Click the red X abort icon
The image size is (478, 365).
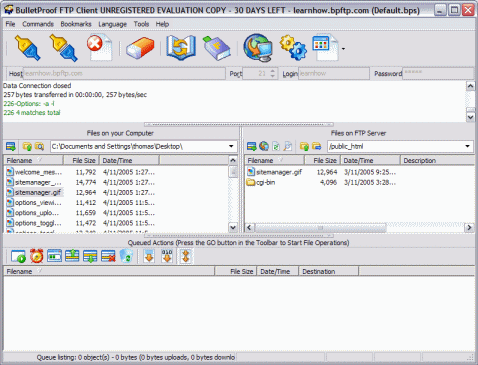pos(99,47)
